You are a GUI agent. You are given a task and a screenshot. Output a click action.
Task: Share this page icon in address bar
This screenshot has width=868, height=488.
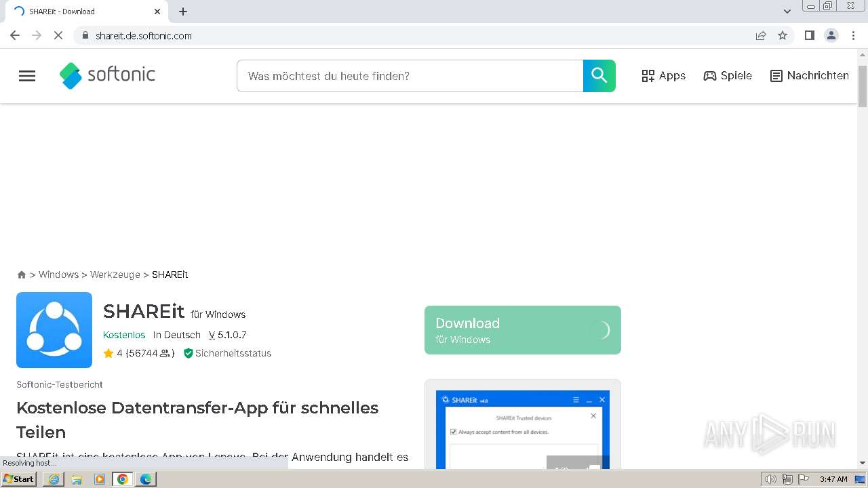(x=761, y=36)
